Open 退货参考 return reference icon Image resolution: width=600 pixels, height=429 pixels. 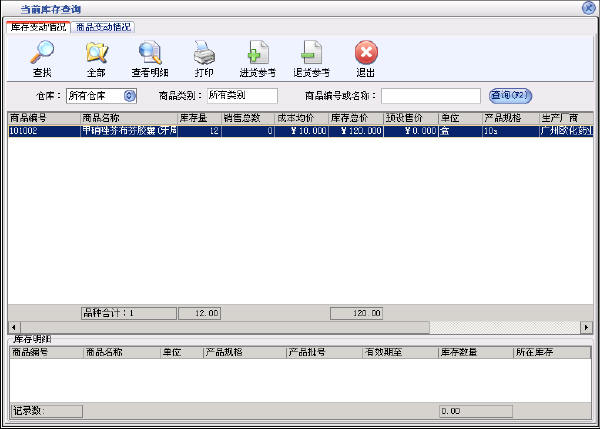click(311, 52)
